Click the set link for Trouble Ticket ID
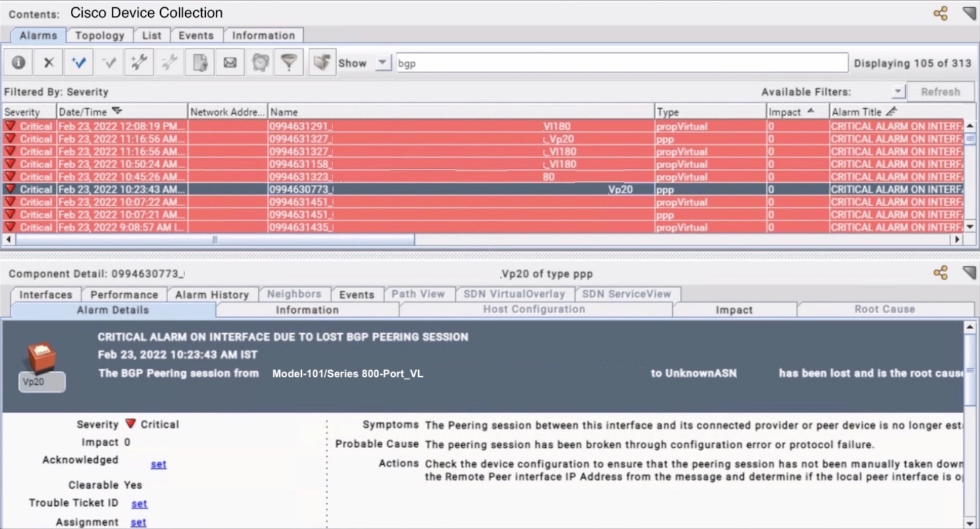This screenshot has width=980, height=529. 139,504
